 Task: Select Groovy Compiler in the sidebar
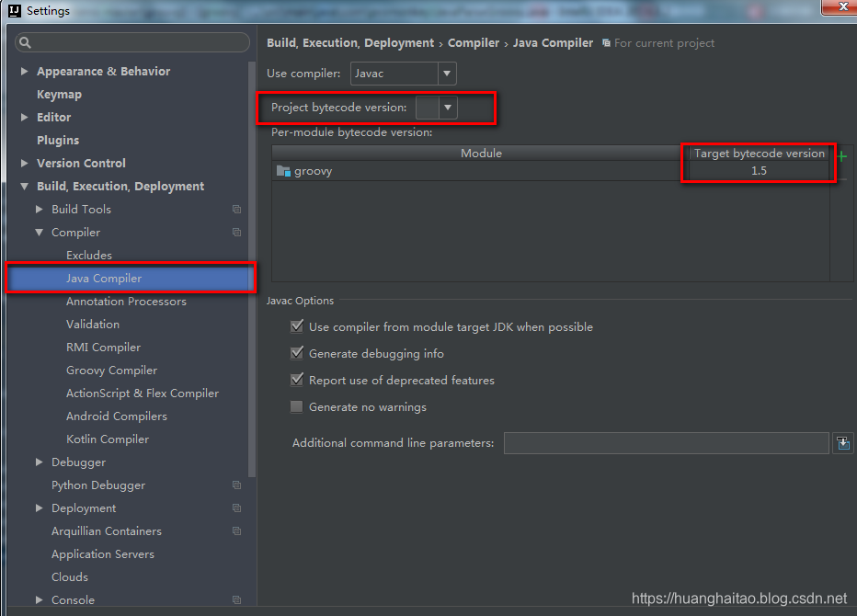pos(111,370)
